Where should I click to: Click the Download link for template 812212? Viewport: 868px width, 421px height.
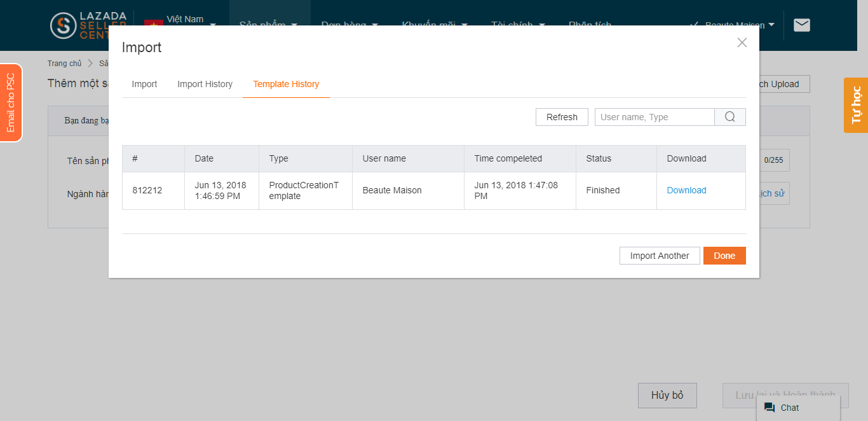pos(686,190)
